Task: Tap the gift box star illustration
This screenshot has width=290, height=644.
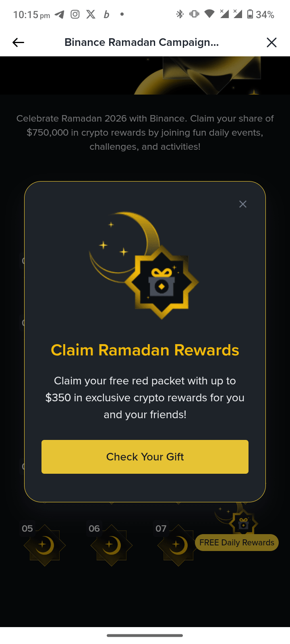Action: pyautogui.click(x=162, y=283)
